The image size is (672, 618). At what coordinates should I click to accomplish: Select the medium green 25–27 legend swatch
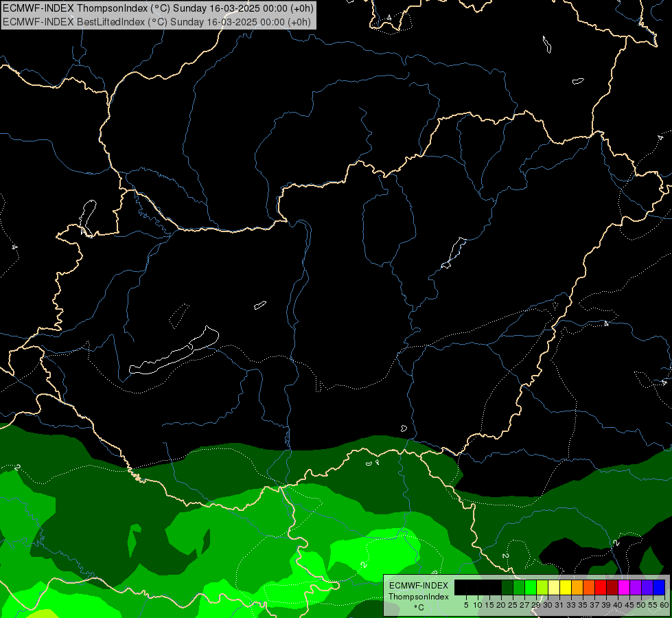point(518,588)
